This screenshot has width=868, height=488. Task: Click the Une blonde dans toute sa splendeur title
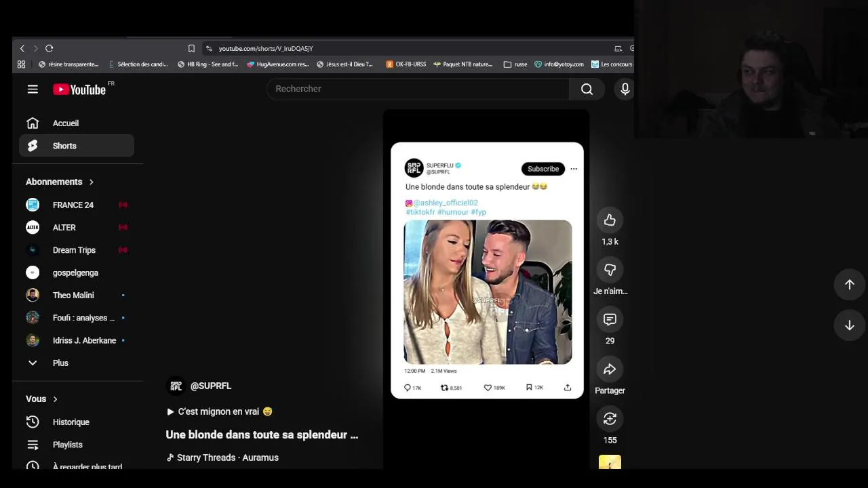[x=262, y=434]
